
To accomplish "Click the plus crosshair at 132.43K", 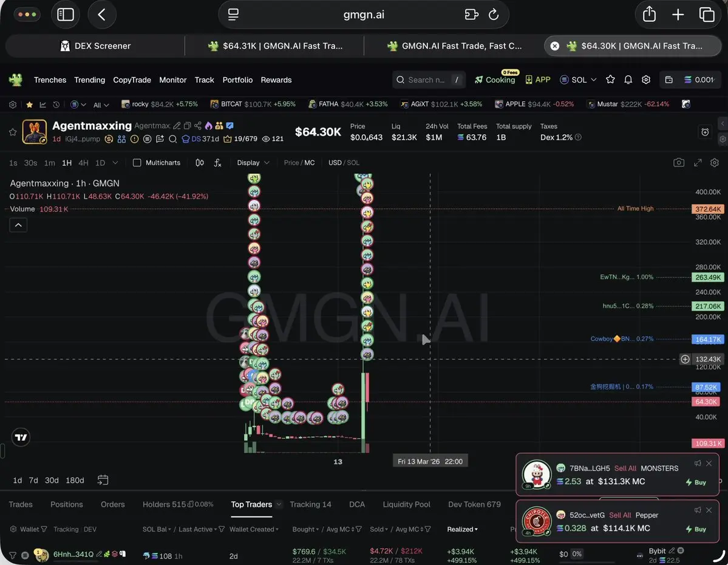I will pos(685,359).
